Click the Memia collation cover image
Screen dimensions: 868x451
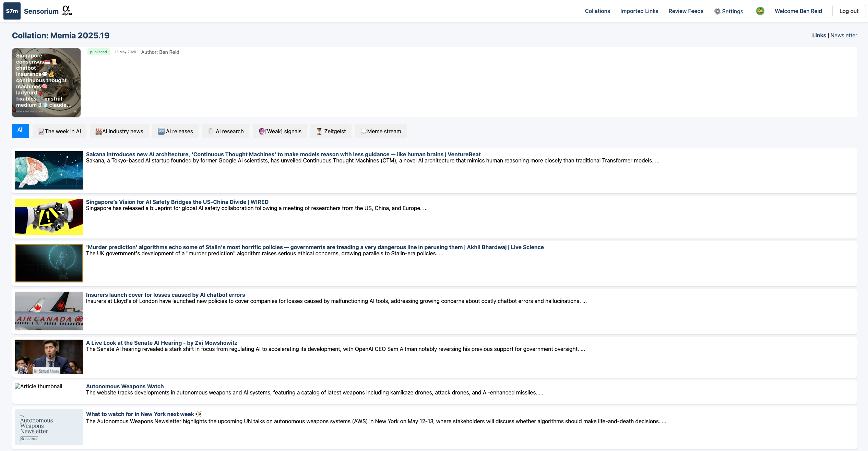pos(46,82)
